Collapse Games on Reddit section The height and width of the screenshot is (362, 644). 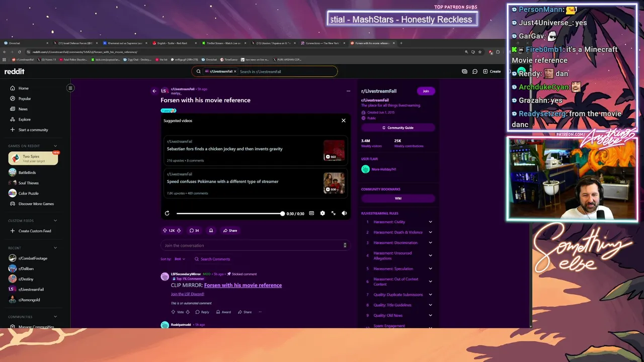[x=55, y=146]
